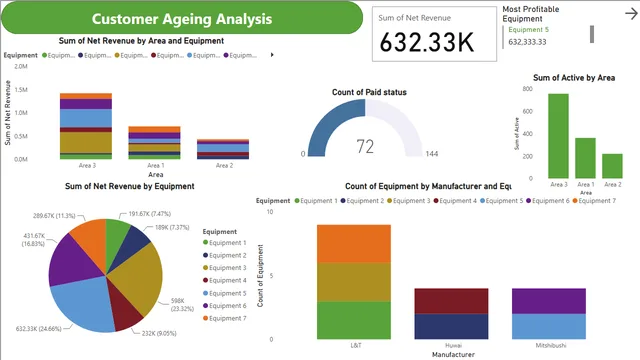Click the Area 3 bar in Sum of Active chart
This screenshot has height=360, width=640.
pyautogui.click(x=558, y=136)
